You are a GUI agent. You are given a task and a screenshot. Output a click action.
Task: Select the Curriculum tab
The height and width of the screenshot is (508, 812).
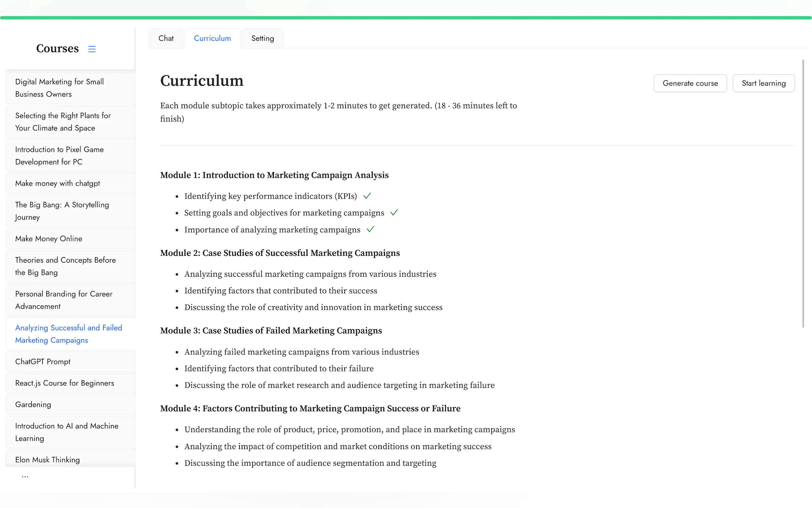coord(212,38)
